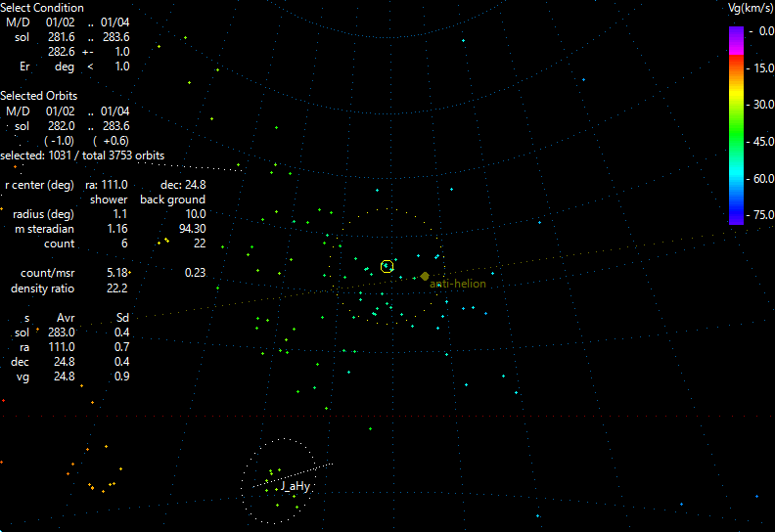775x532 pixels.
Task: Click the 0.0 legend tick label
Action: [x=766, y=31]
